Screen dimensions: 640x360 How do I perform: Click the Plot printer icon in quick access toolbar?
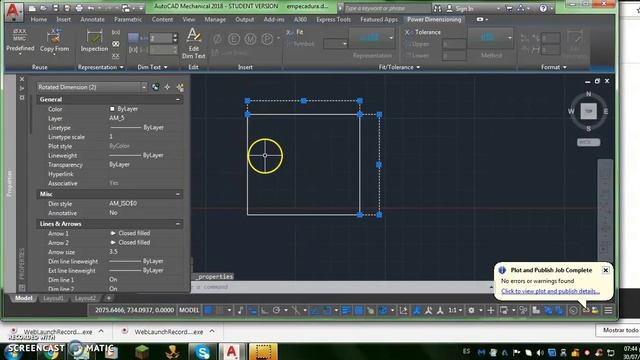[79, 8]
